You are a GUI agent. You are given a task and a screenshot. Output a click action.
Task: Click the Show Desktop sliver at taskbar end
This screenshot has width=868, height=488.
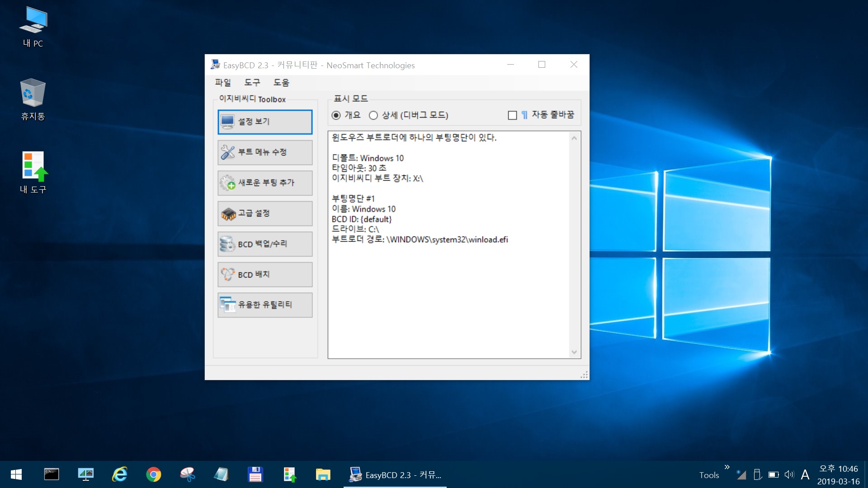(866, 474)
